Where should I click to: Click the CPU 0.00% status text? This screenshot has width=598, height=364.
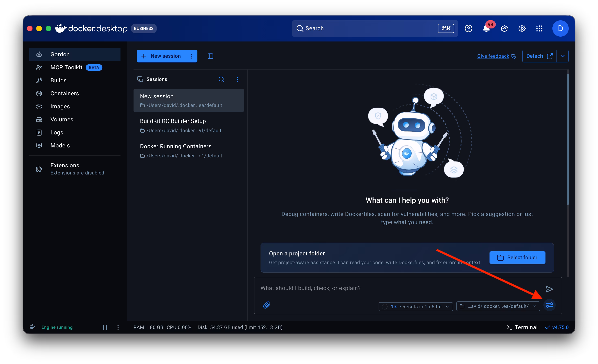179,327
